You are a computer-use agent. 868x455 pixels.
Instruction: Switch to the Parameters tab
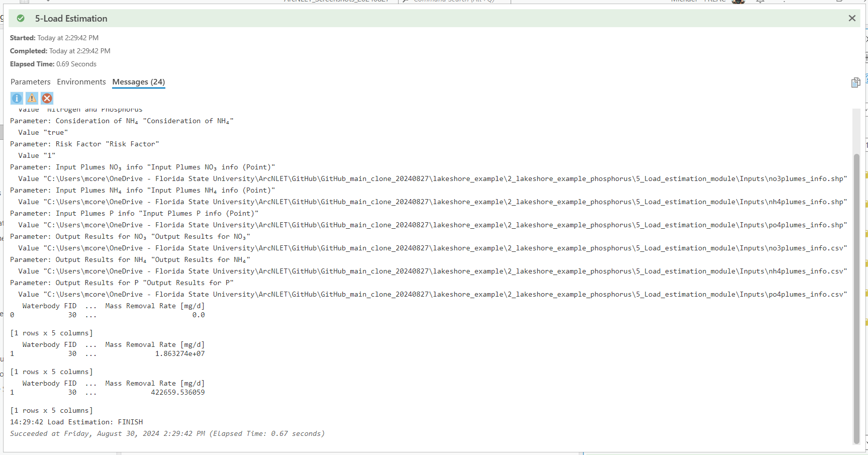[x=31, y=81]
